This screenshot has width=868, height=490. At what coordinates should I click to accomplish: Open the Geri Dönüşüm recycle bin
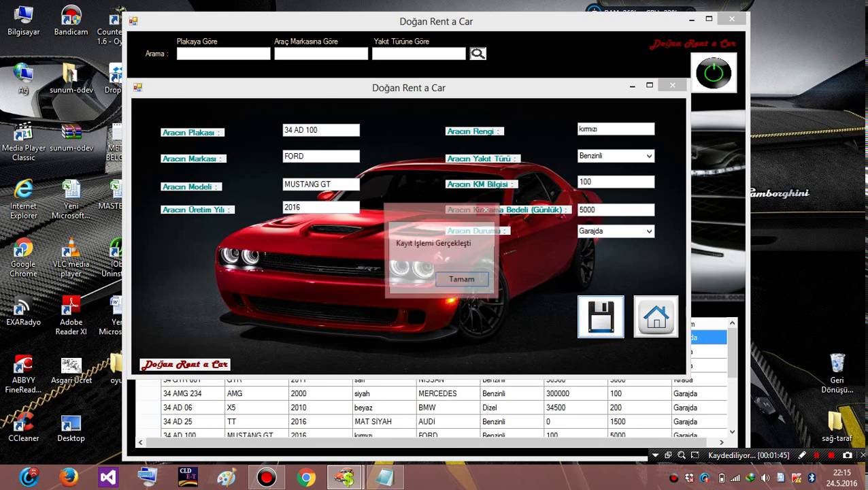click(x=837, y=373)
